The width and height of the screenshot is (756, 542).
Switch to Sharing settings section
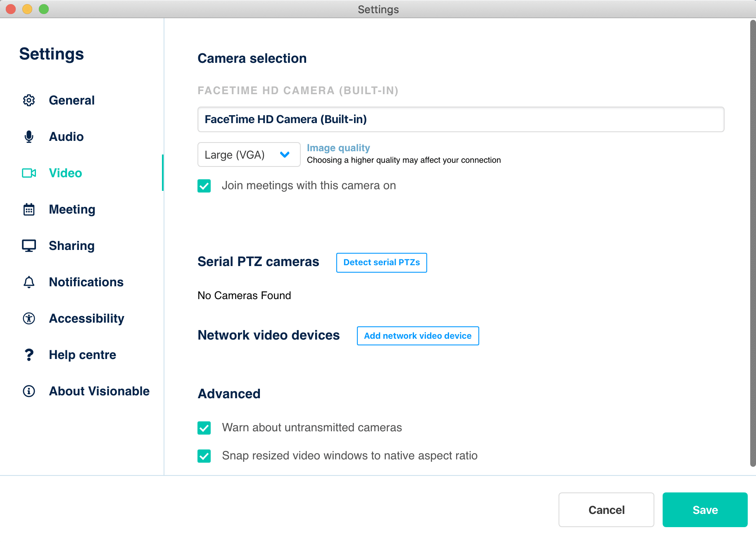click(71, 245)
